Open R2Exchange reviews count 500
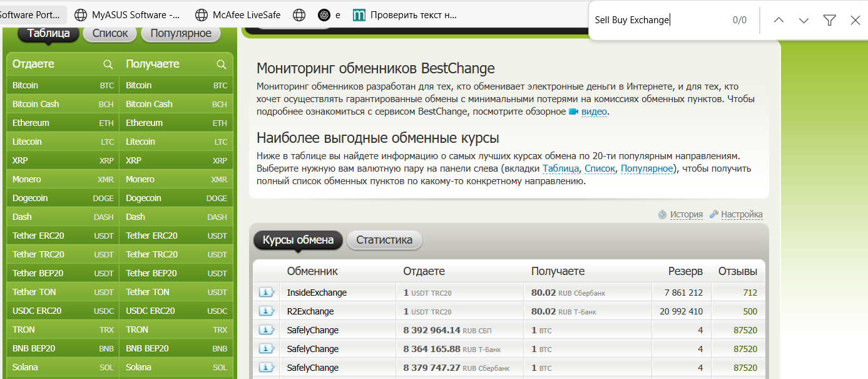The image size is (868, 379). pos(750,311)
